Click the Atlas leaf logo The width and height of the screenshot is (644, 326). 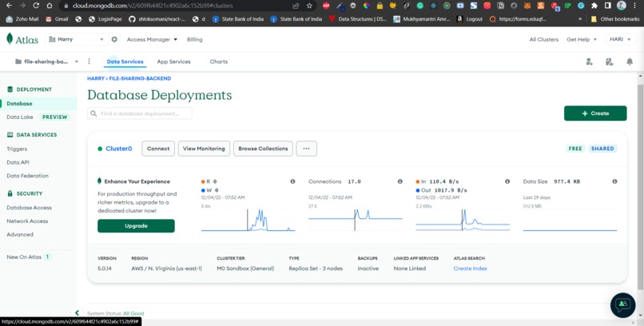(10, 39)
